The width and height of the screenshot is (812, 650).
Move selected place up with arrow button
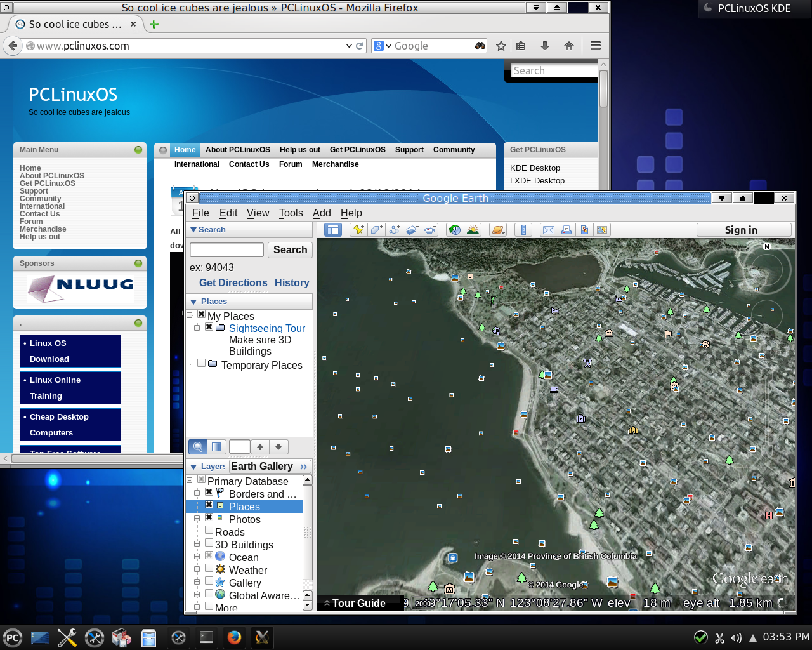260,447
